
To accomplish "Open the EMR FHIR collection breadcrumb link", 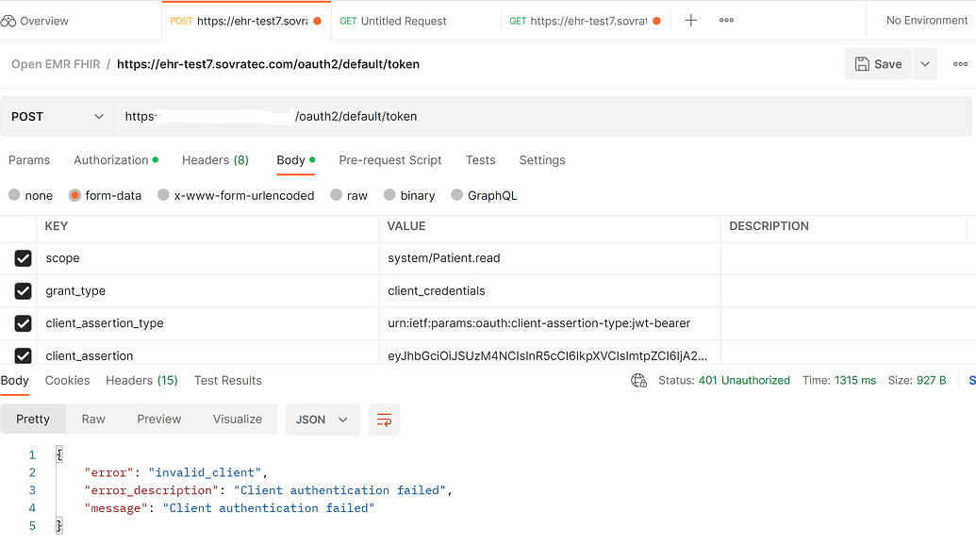I will coord(54,63).
